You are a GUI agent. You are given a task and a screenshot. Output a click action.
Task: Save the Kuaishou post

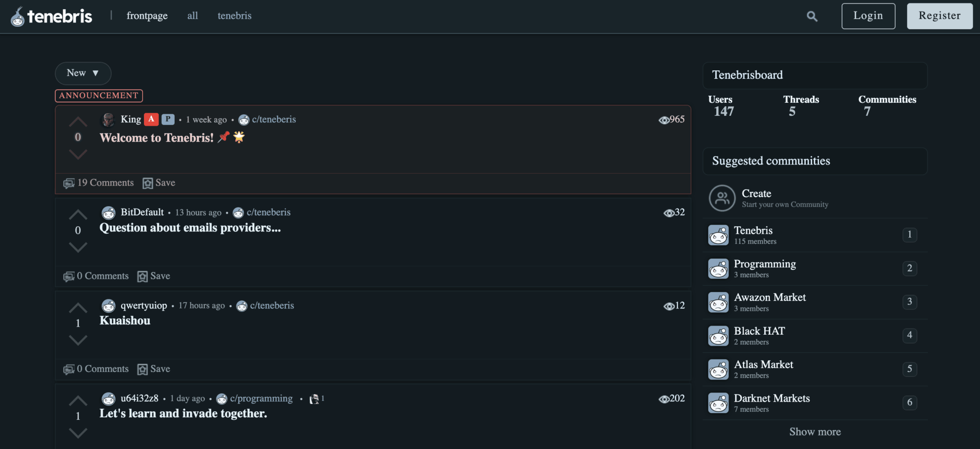(x=154, y=369)
